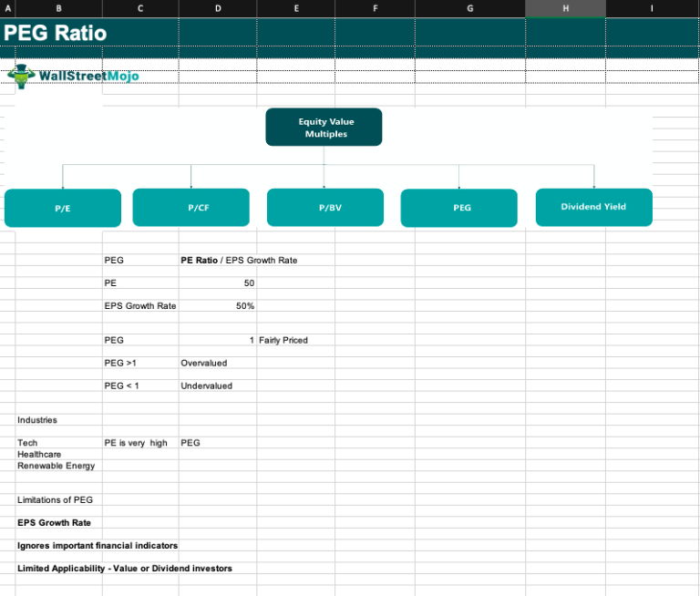This screenshot has height=596, width=700.
Task: Select column B header
Action: tap(59, 8)
